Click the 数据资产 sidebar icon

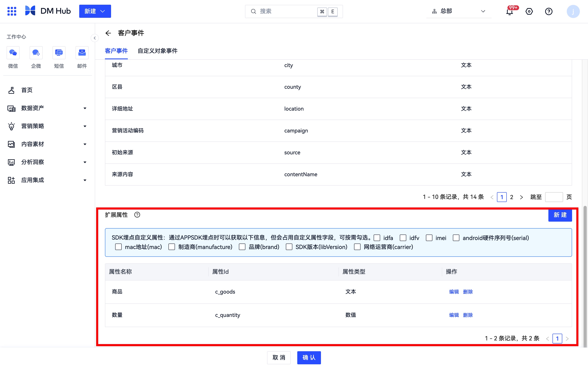11,108
